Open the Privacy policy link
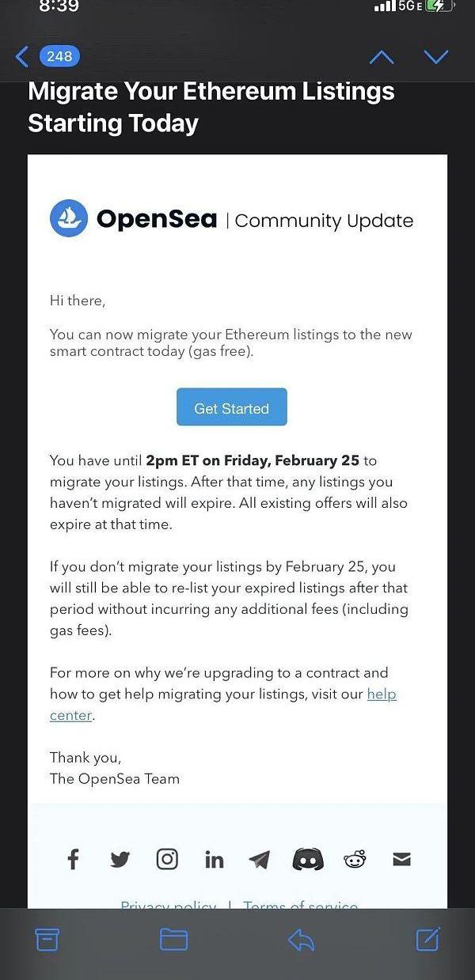The height and width of the screenshot is (980, 475). point(169,906)
